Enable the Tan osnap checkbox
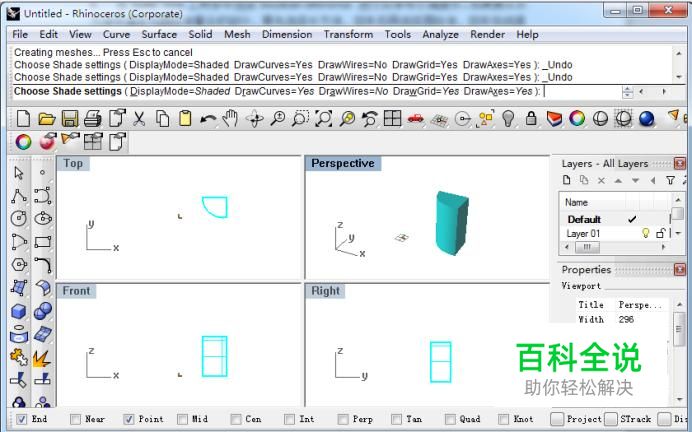The height and width of the screenshot is (432, 692). point(396,419)
